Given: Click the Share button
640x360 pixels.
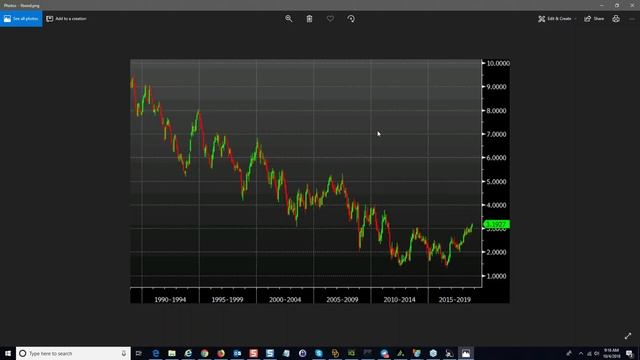Looking at the screenshot, I should [594, 19].
